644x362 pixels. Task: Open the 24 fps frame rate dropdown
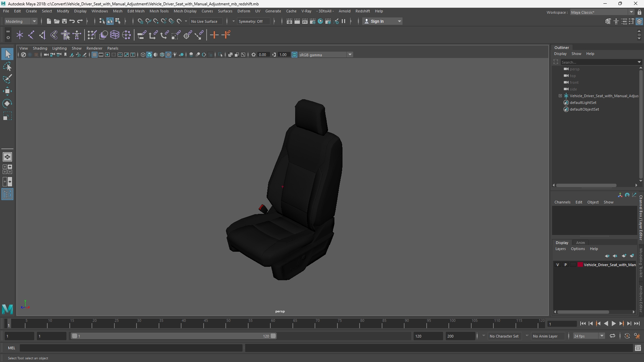(589, 336)
